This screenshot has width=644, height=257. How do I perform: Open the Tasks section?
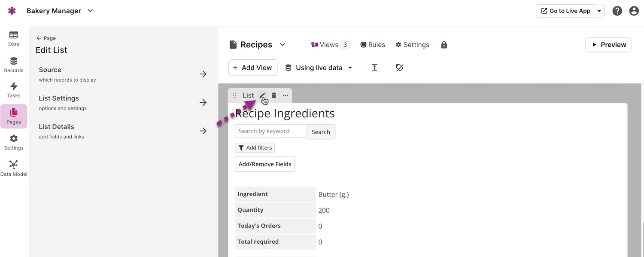(x=14, y=90)
